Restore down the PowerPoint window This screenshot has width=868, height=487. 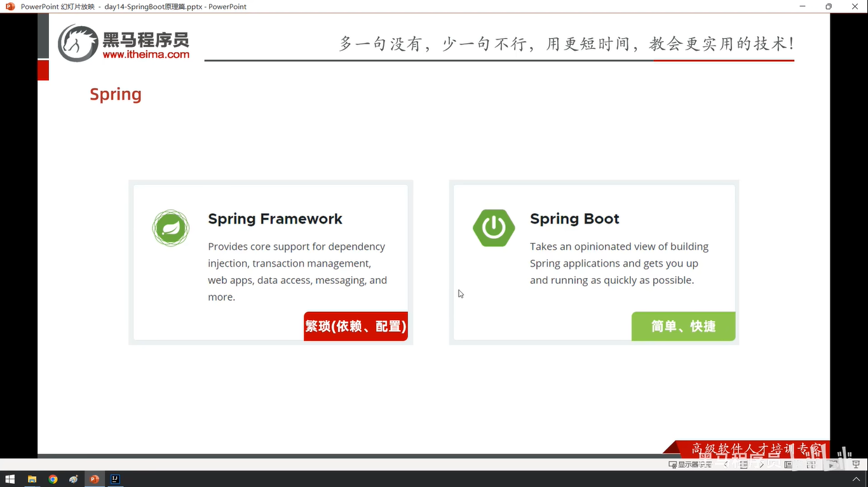click(829, 6)
